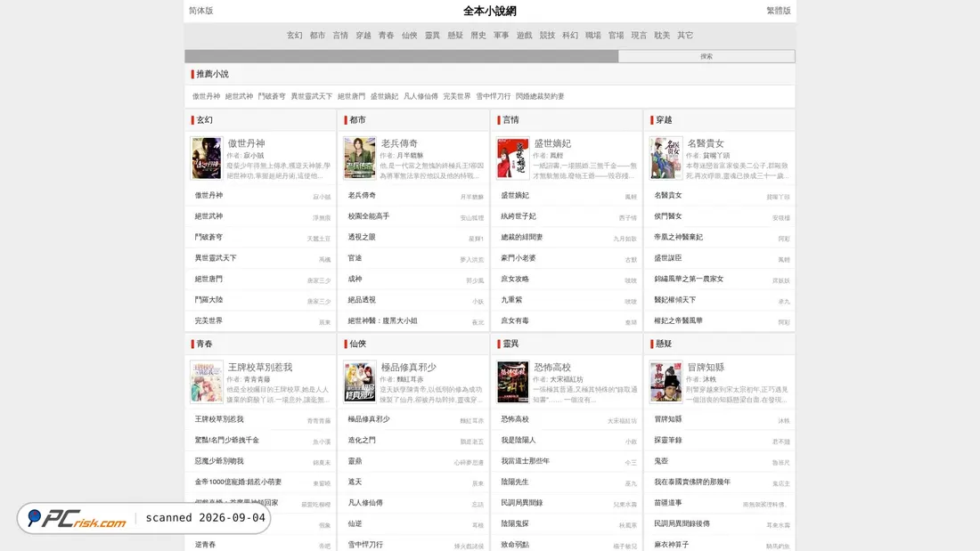Switch to the 简体版 simplified version

click(x=200, y=11)
